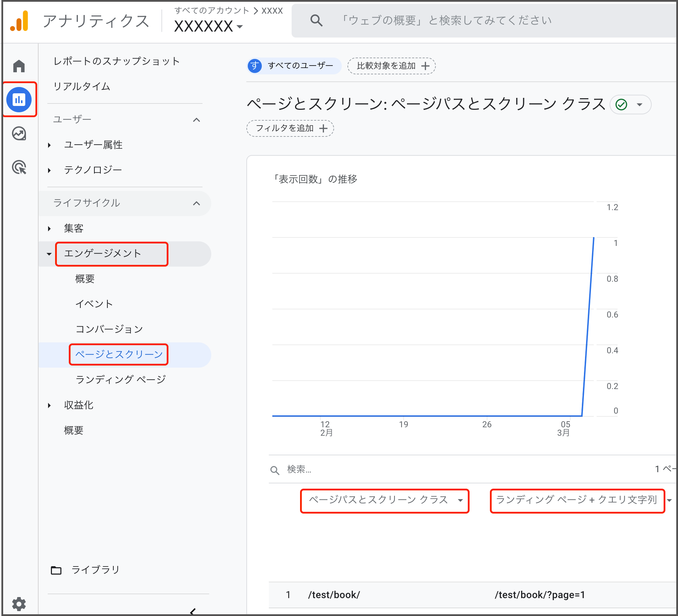Click the ライブラリ folder icon

(56, 570)
